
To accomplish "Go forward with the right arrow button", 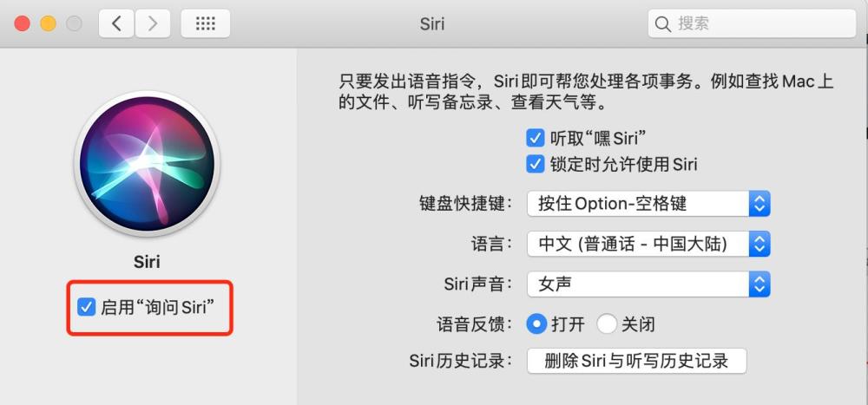I will pyautogui.click(x=153, y=23).
